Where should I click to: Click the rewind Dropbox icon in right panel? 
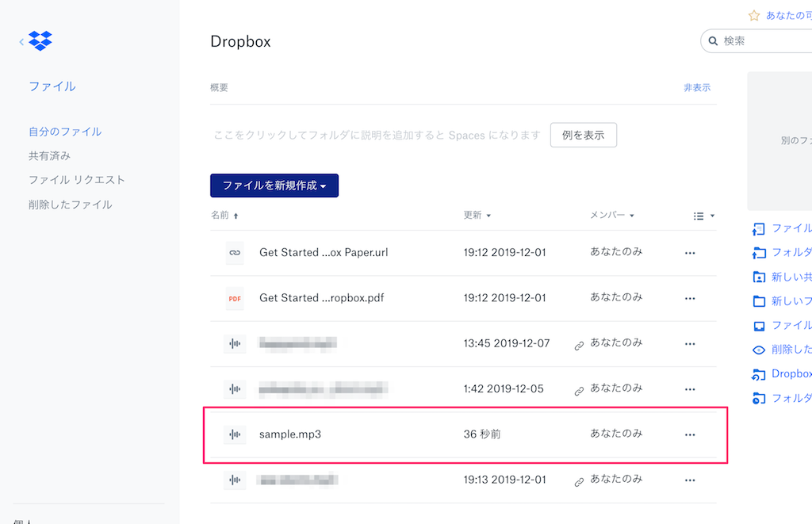click(x=759, y=374)
